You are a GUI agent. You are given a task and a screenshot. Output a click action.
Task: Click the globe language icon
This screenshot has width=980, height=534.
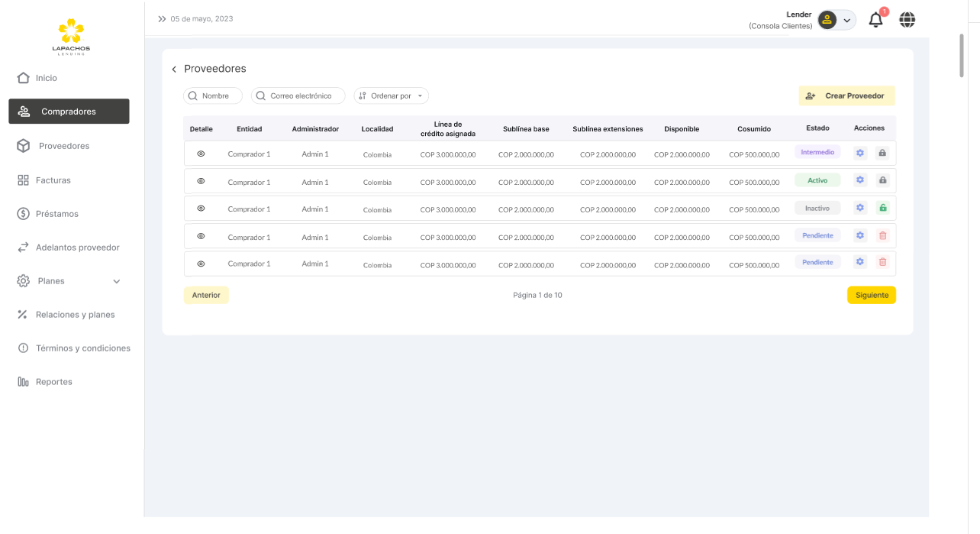point(907,20)
